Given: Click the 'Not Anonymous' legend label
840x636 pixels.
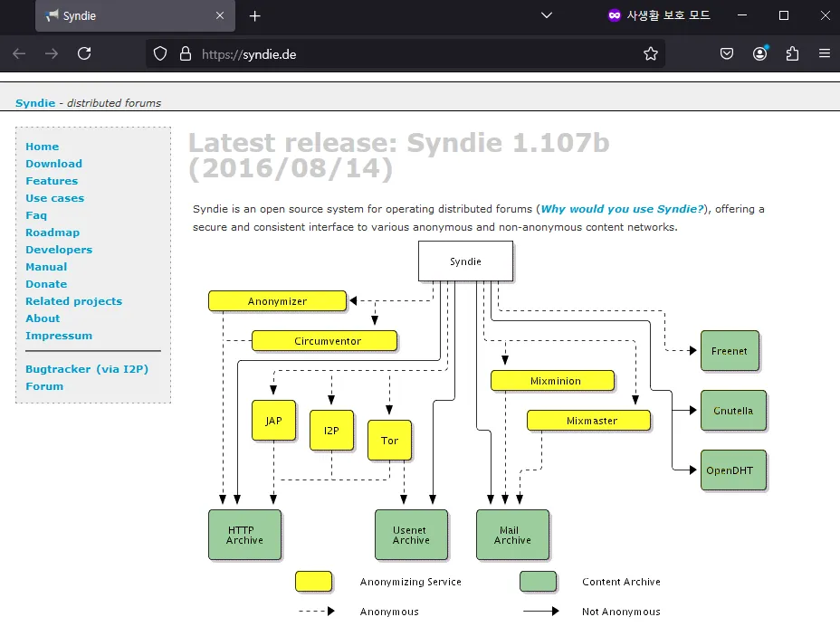Looking at the screenshot, I should [621, 612].
